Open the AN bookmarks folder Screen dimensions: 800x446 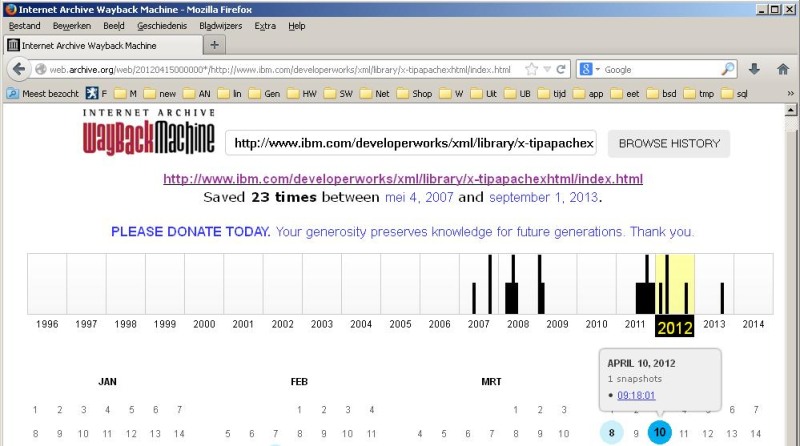pyautogui.click(x=197, y=93)
